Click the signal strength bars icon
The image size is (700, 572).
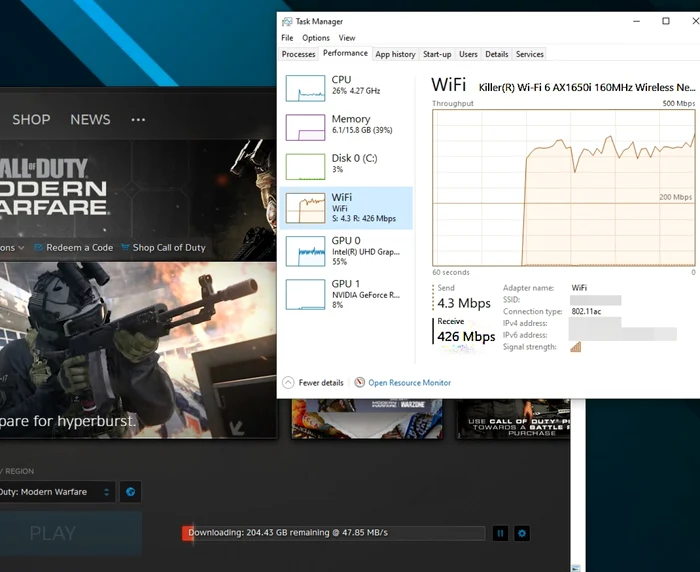pyautogui.click(x=575, y=347)
